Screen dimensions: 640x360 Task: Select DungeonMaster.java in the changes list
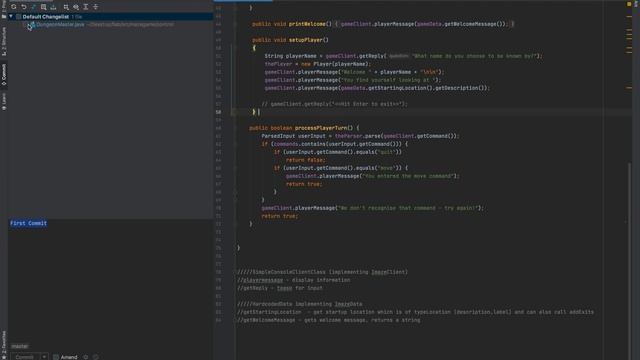point(60,25)
